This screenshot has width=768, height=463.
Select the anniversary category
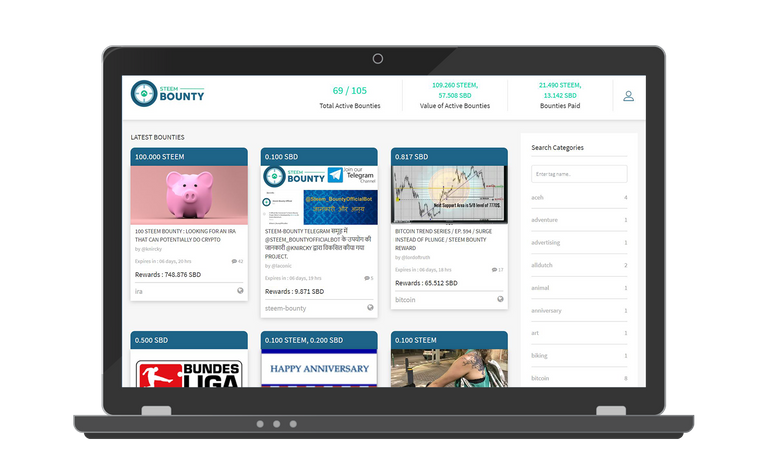579,311
